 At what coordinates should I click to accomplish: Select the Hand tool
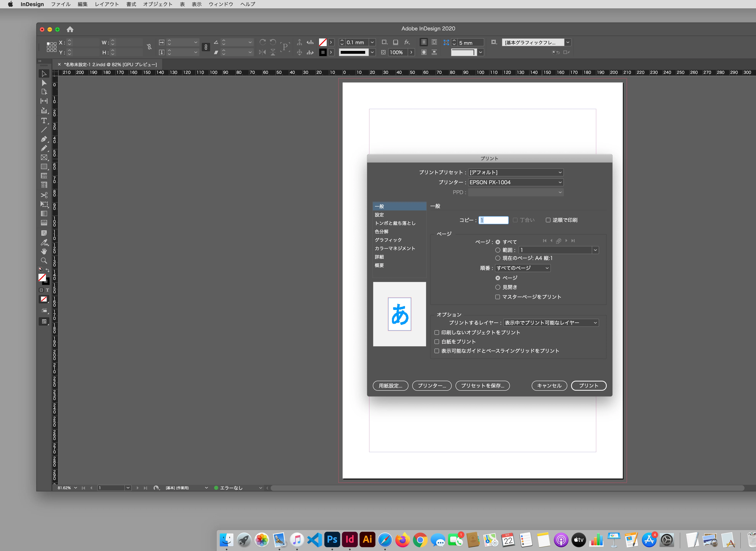pos(44,251)
